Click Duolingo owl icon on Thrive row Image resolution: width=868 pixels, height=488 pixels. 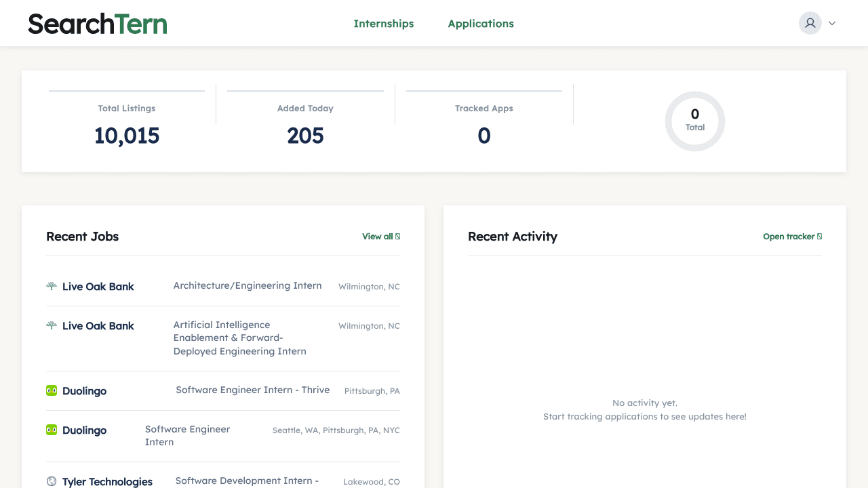tap(52, 390)
